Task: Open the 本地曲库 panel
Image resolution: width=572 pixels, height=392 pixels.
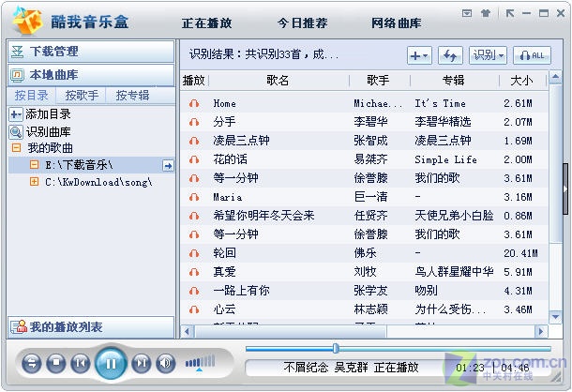Action: click(x=90, y=75)
